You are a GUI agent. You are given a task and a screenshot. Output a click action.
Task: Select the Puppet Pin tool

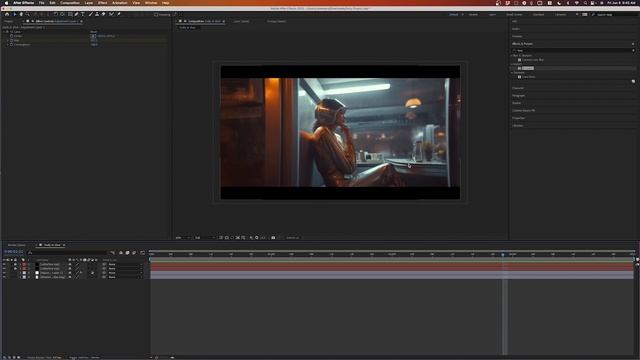click(119, 14)
